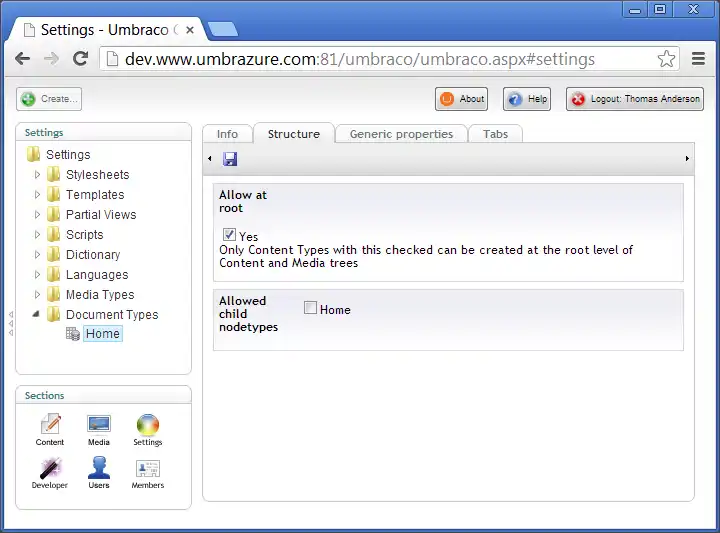This screenshot has width=720, height=533.
Task: Expand the Partial Views node
Action: 38,214
